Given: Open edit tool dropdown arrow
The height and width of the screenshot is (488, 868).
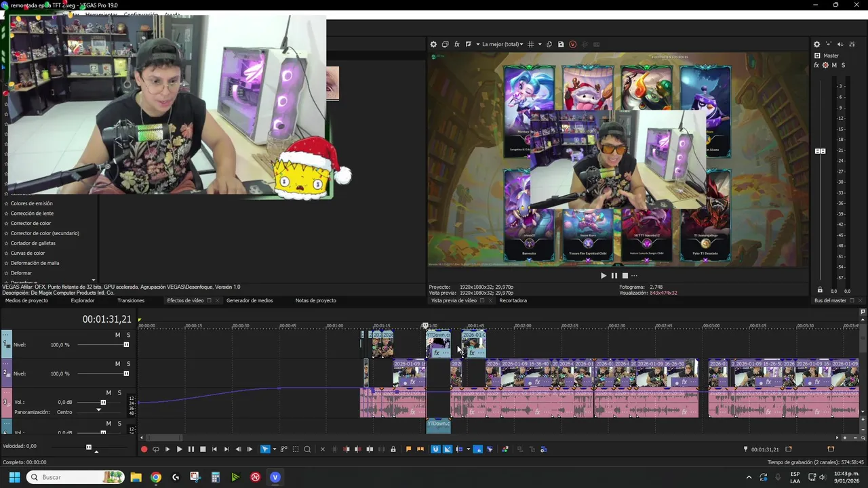Looking at the screenshot, I should [274, 449].
